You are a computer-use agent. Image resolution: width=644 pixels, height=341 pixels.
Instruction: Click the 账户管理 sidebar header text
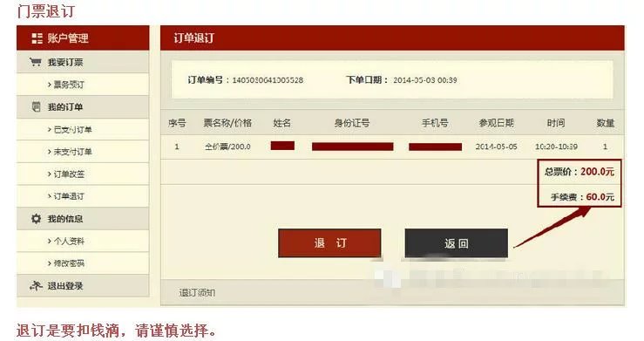tap(68, 38)
